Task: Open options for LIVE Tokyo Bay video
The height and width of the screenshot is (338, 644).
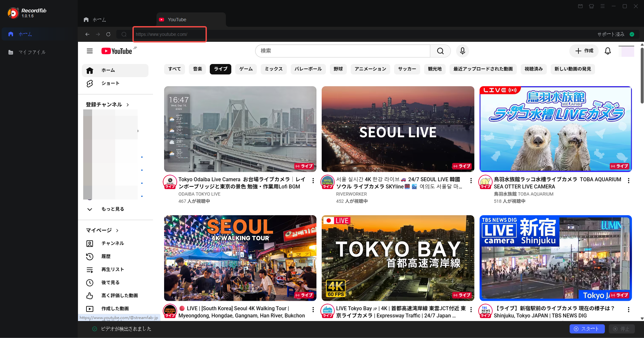Action: pyautogui.click(x=471, y=310)
